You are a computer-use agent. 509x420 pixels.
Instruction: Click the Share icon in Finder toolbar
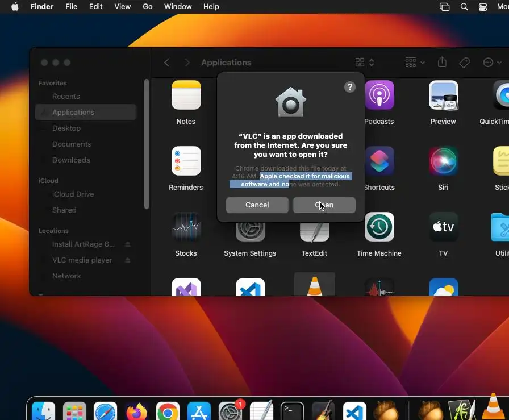point(442,62)
